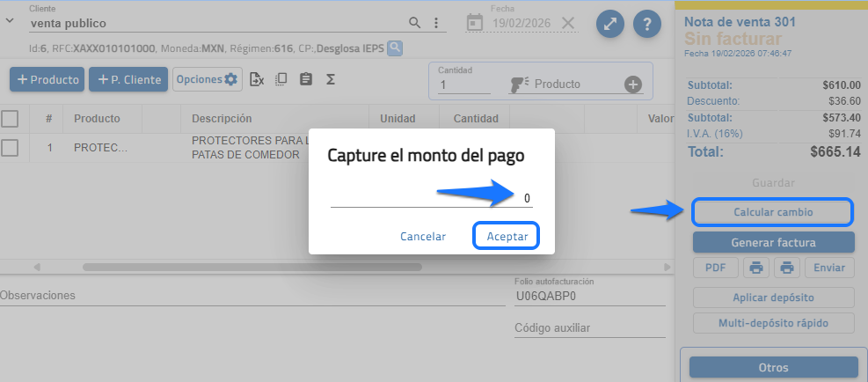Click the grayed Guardar button
The height and width of the screenshot is (382, 868).
tap(773, 183)
